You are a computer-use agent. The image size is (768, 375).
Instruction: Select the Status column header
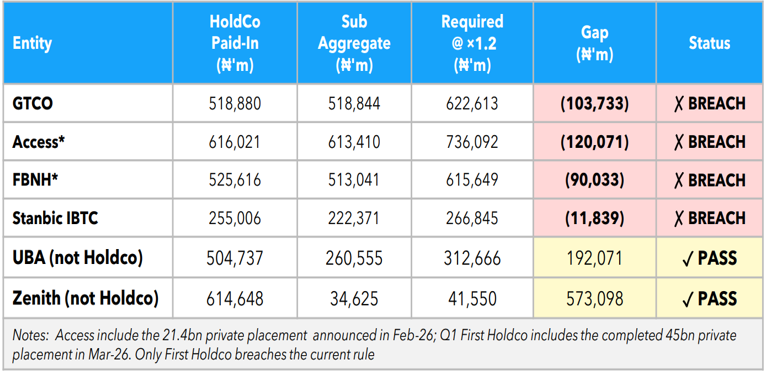(x=709, y=43)
